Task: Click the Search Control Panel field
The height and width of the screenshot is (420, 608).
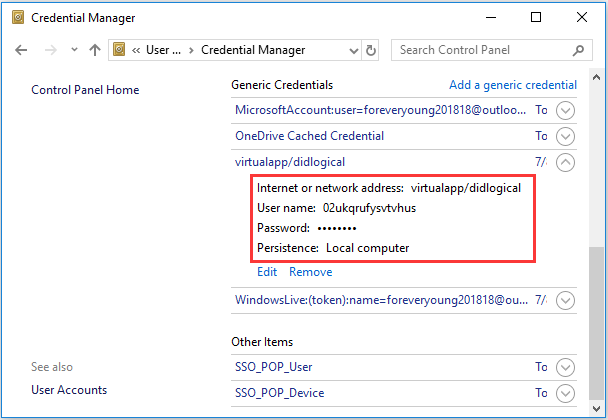Action: coord(491,50)
